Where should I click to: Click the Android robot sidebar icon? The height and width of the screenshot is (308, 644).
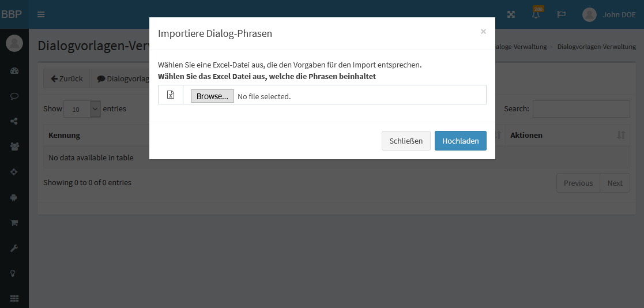click(14, 197)
